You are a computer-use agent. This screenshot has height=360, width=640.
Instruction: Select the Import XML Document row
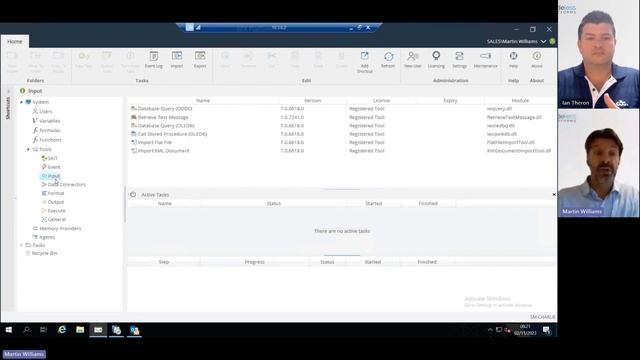point(342,151)
